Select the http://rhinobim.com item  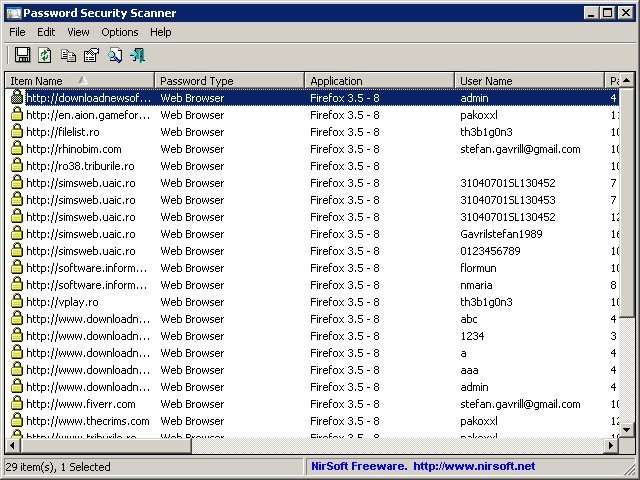tap(73, 149)
